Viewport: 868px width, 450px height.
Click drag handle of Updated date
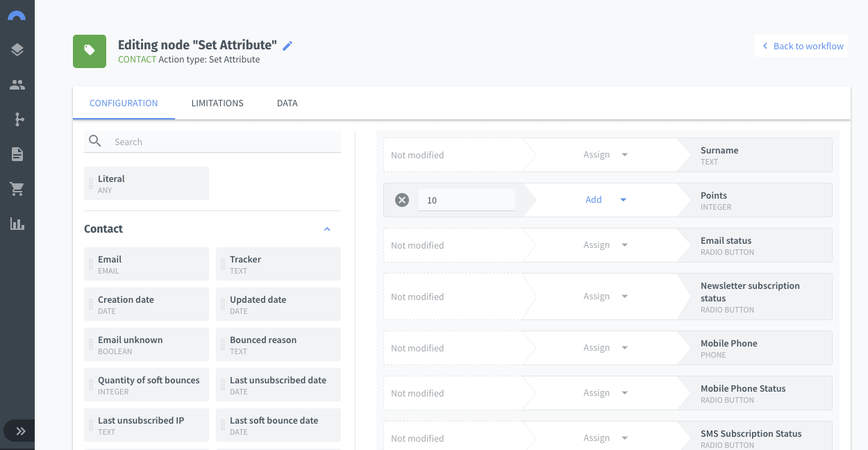223,305
